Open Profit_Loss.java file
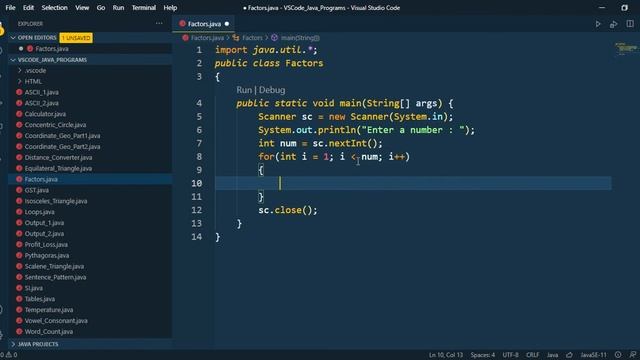This screenshot has height=360, width=640. click(46, 244)
